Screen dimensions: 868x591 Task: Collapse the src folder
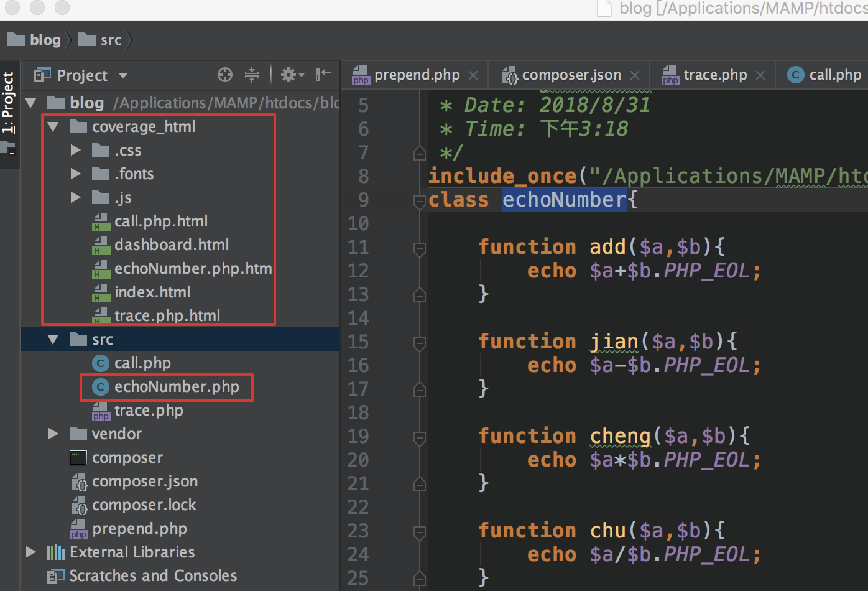click(53, 340)
